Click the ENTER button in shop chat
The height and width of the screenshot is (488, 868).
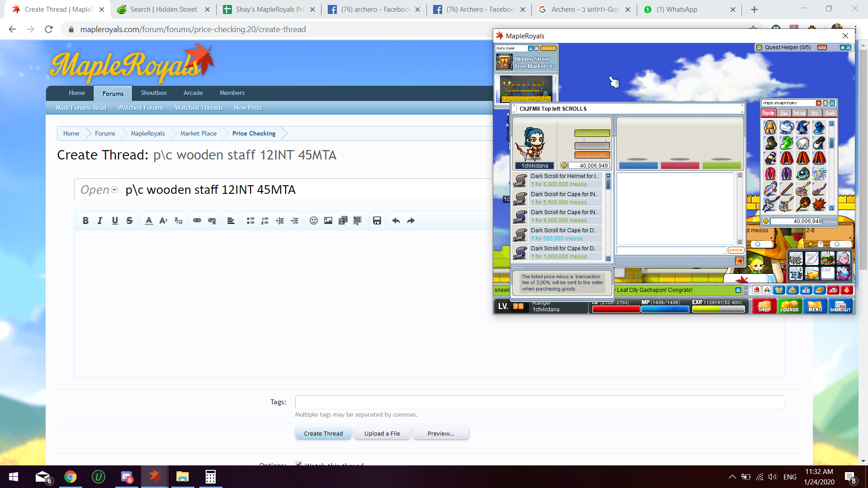tap(736, 250)
